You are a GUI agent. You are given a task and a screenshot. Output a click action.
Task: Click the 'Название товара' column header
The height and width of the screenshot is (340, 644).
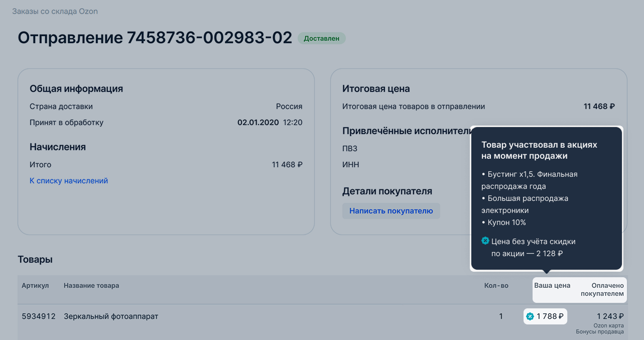pyautogui.click(x=91, y=285)
